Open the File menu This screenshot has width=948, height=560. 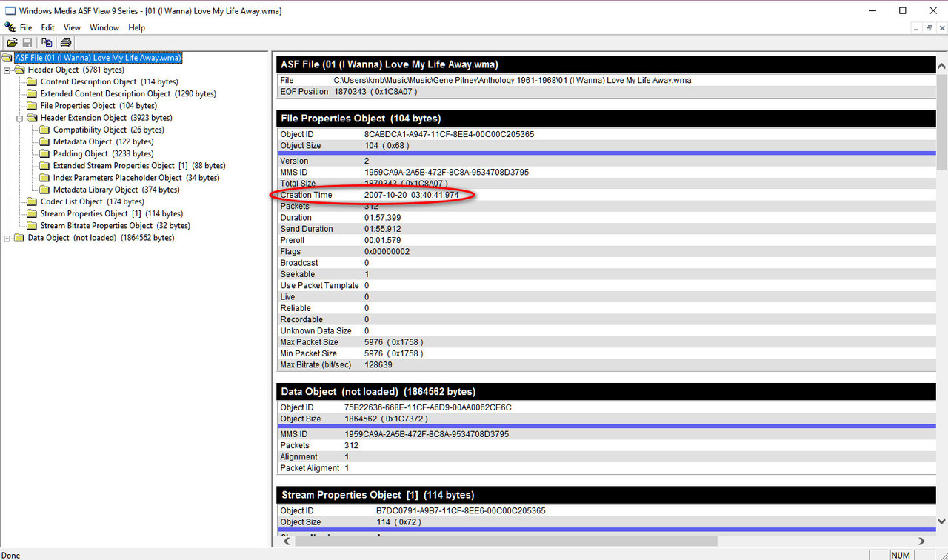point(26,27)
